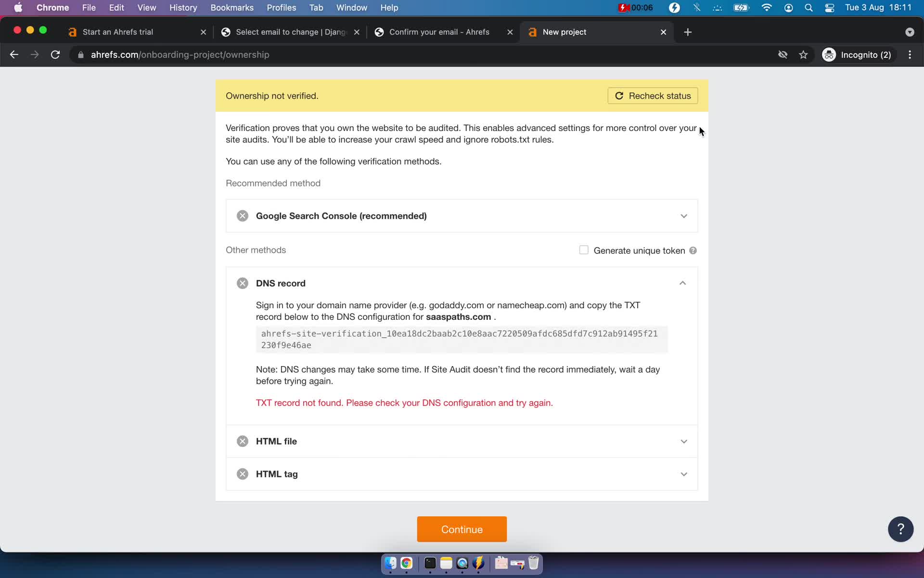The width and height of the screenshot is (924, 578).
Task: Enable the Generate unique token checkbox
Action: pyautogui.click(x=583, y=250)
